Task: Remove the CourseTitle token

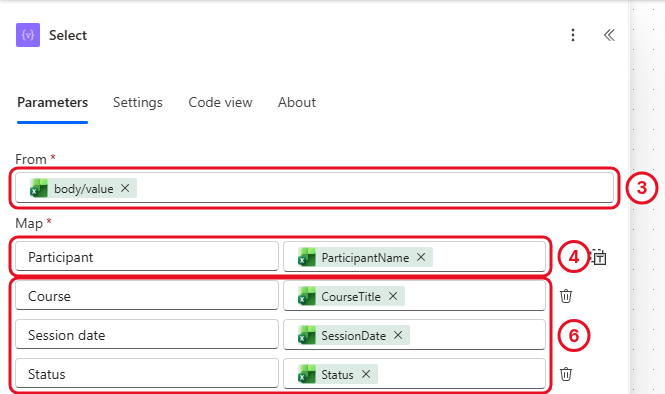Action: [x=393, y=296]
